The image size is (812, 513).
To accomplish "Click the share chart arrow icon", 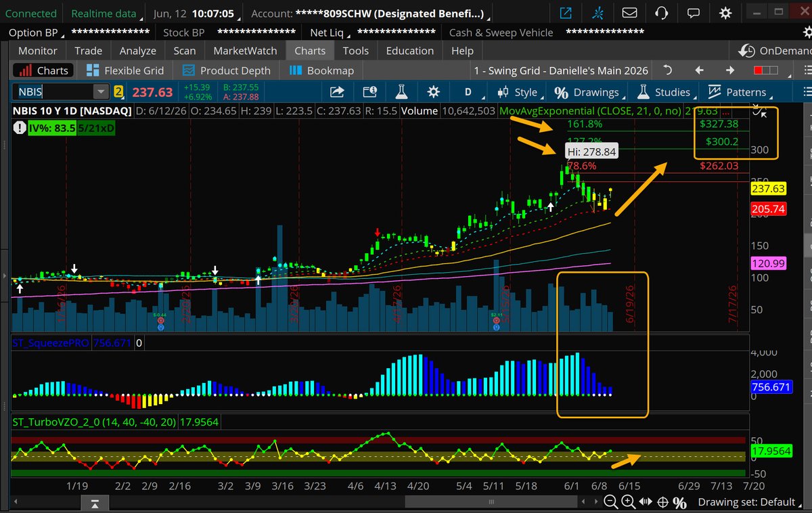I will tap(336, 92).
